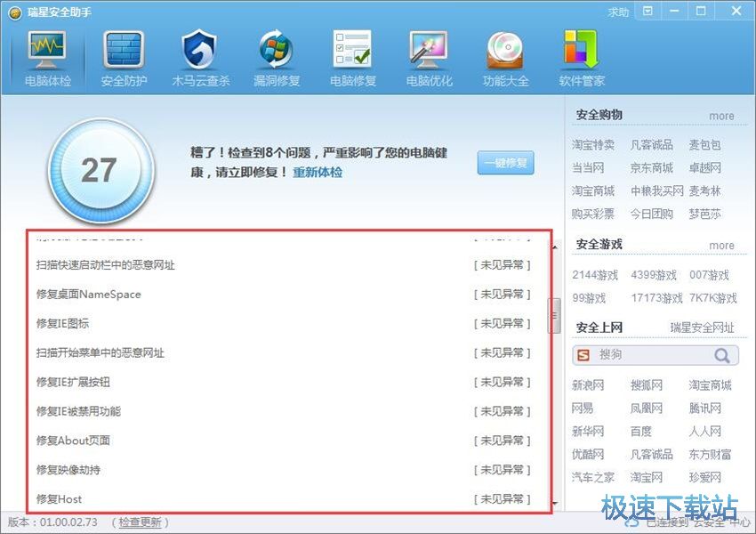Open the 2144游戏 link
The image size is (756, 534).
pos(595,275)
